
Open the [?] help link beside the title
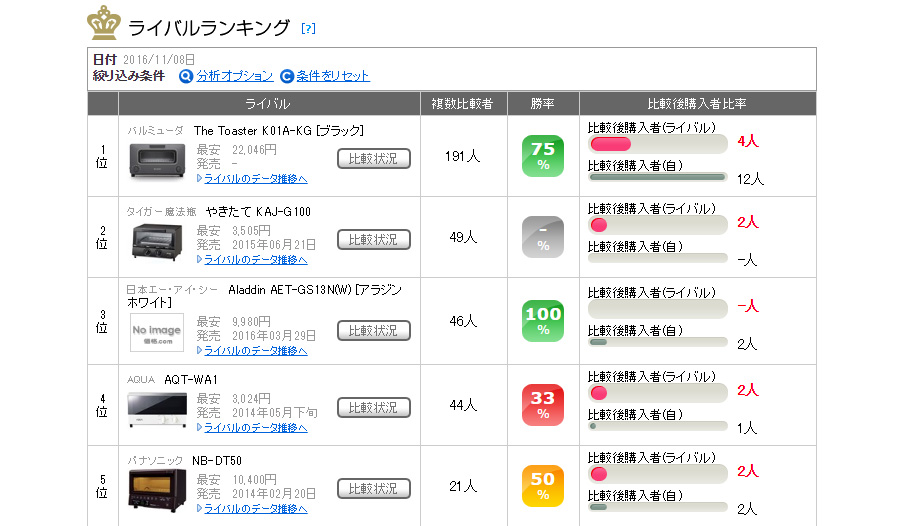click(x=308, y=29)
